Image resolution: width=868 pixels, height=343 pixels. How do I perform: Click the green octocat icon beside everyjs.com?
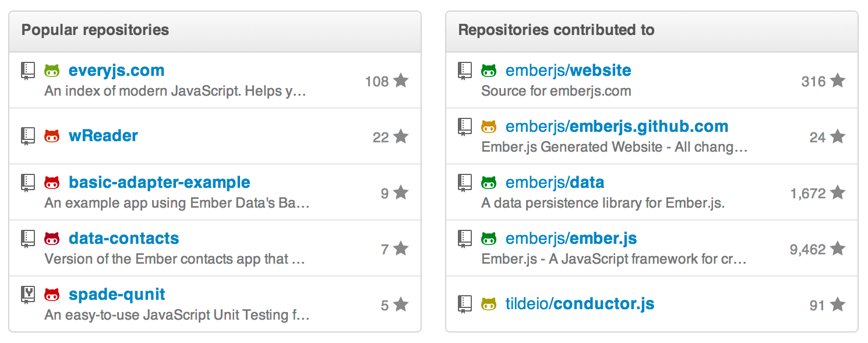52,71
